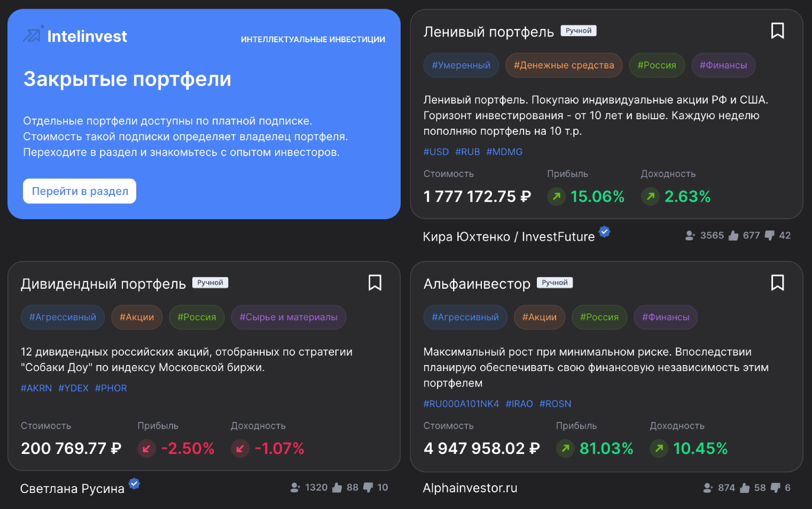The image size is (812, 509).
Task: Select #Финансы tag in Ленивый портфель
Action: click(x=723, y=65)
